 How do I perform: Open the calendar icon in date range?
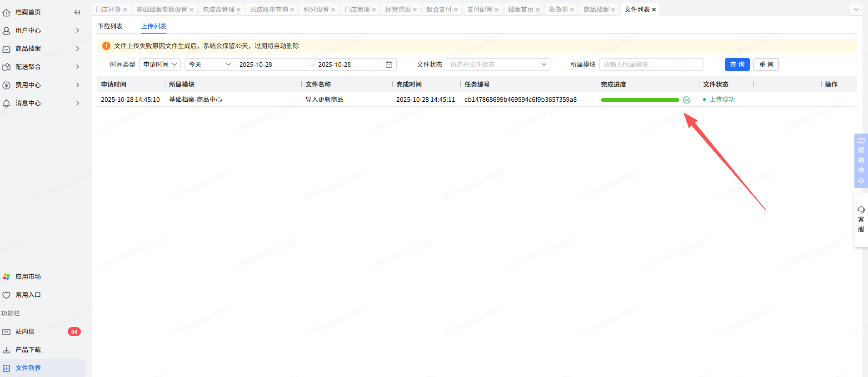[389, 64]
